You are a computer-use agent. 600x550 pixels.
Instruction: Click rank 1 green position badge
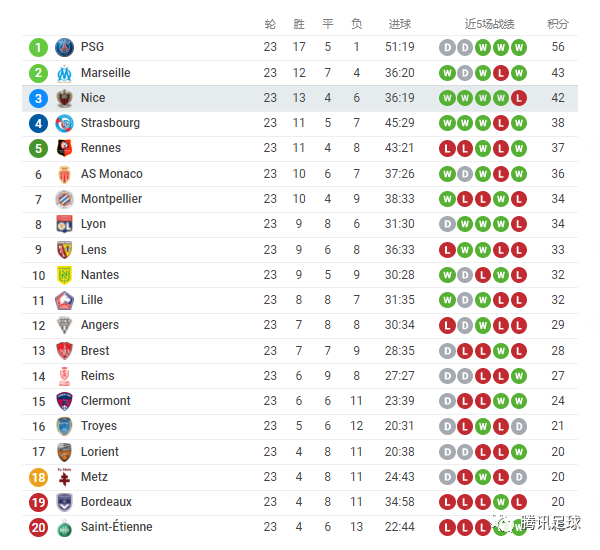point(38,48)
